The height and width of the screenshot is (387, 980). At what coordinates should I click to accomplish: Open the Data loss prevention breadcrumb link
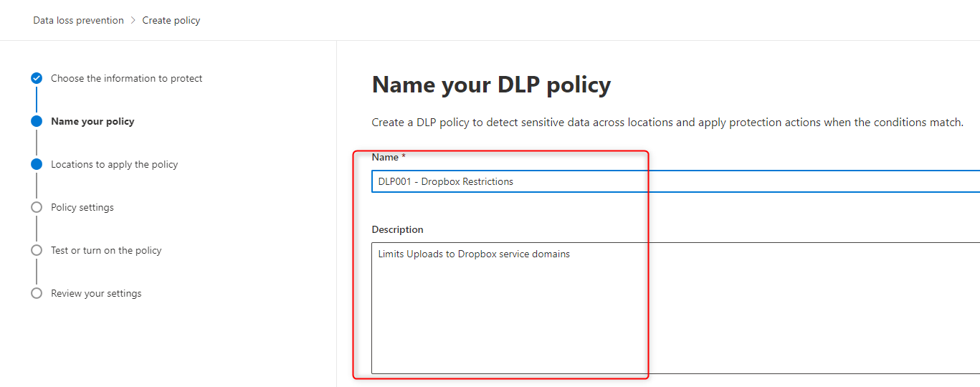point(78,21)
